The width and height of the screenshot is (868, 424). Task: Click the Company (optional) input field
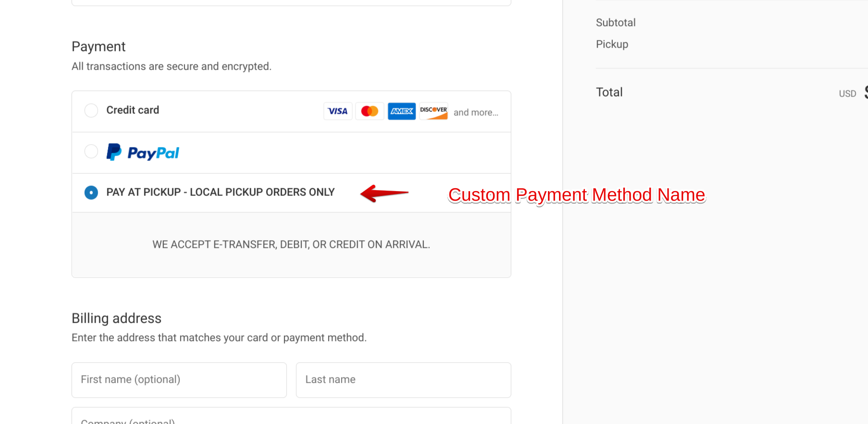(291, 418)
